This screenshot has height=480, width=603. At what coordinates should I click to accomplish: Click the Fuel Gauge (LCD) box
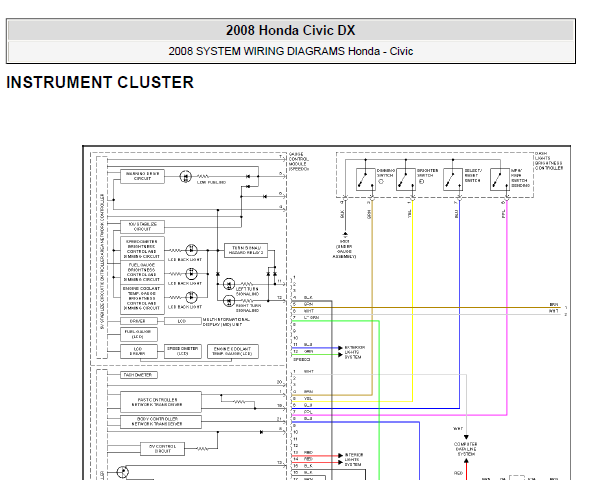[x=138, y=334]
